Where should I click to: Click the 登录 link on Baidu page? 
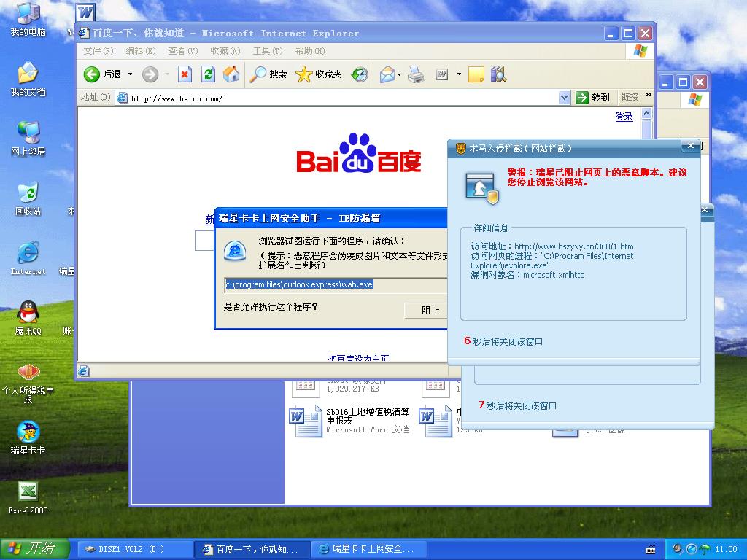[x=624, y=117]
